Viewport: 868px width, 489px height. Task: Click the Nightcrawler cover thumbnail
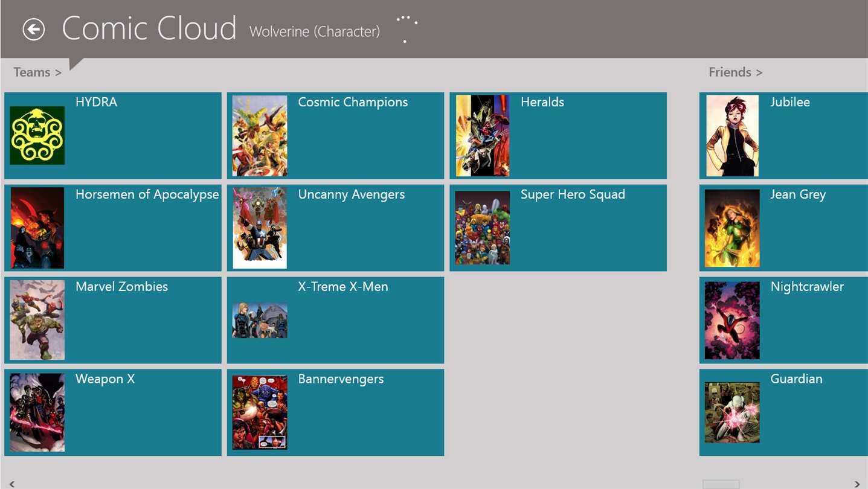click(732, 321)
